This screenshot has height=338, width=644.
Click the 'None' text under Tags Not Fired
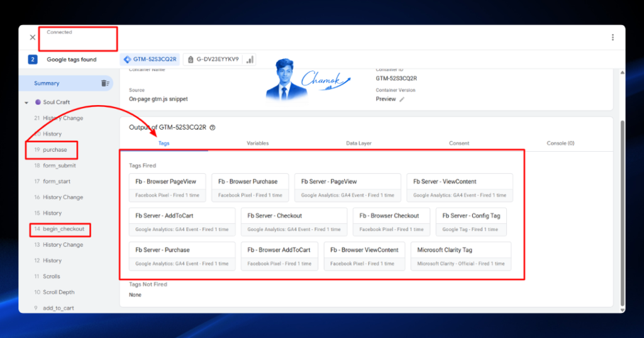[x=135, y=295]
